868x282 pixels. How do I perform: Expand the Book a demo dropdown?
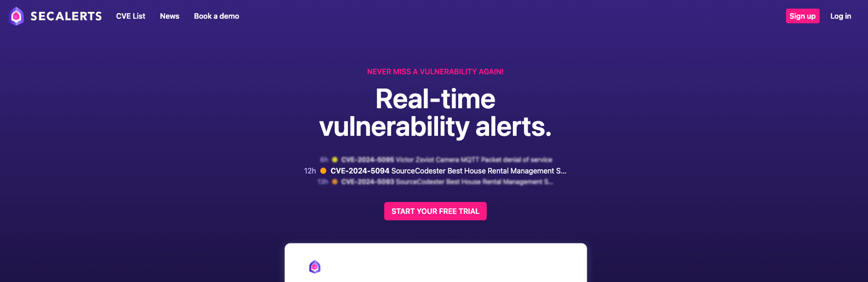tap(216, 16)
